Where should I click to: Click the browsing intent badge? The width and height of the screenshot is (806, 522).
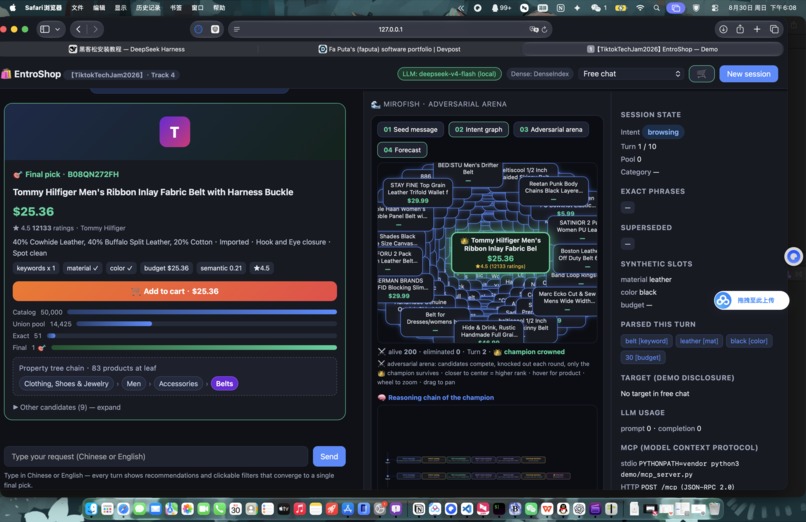(663, 132)
